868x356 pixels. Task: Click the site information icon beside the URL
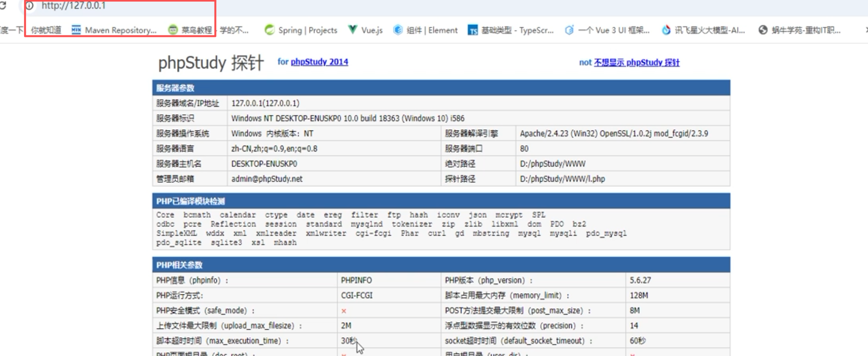pyautogui.click(x=29, y=6)
